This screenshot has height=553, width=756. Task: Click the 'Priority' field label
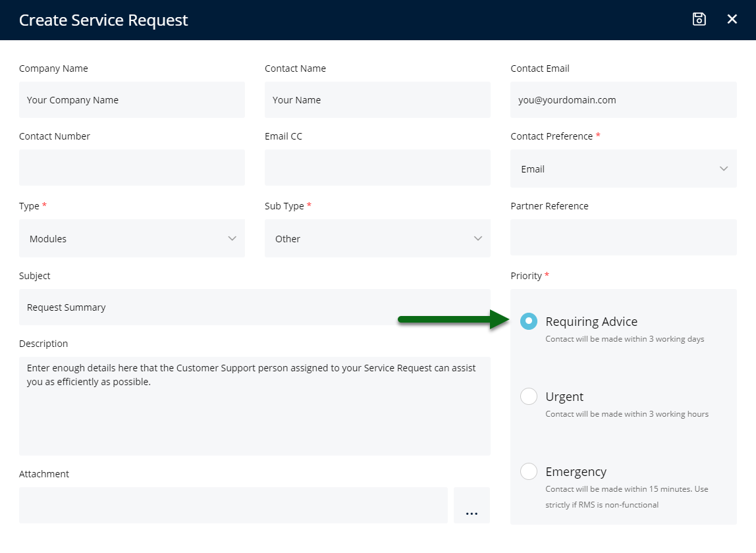(526, 276)
